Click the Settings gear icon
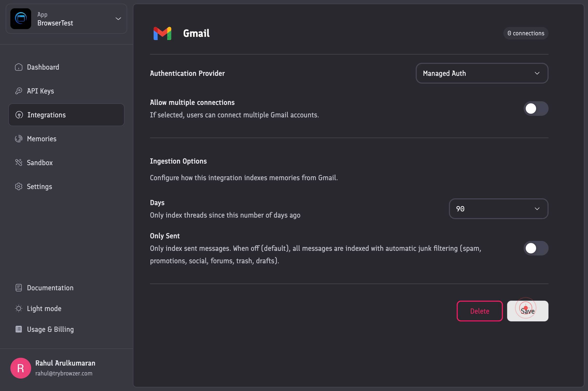 click(19, 186)
